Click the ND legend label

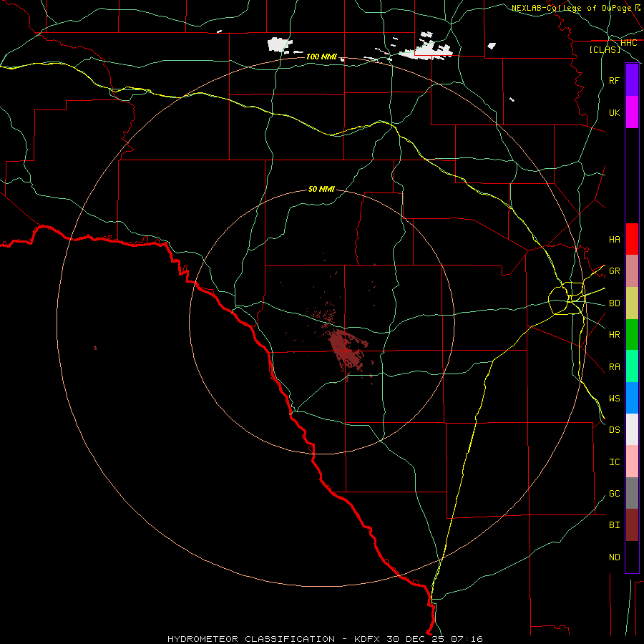[614, 557]
